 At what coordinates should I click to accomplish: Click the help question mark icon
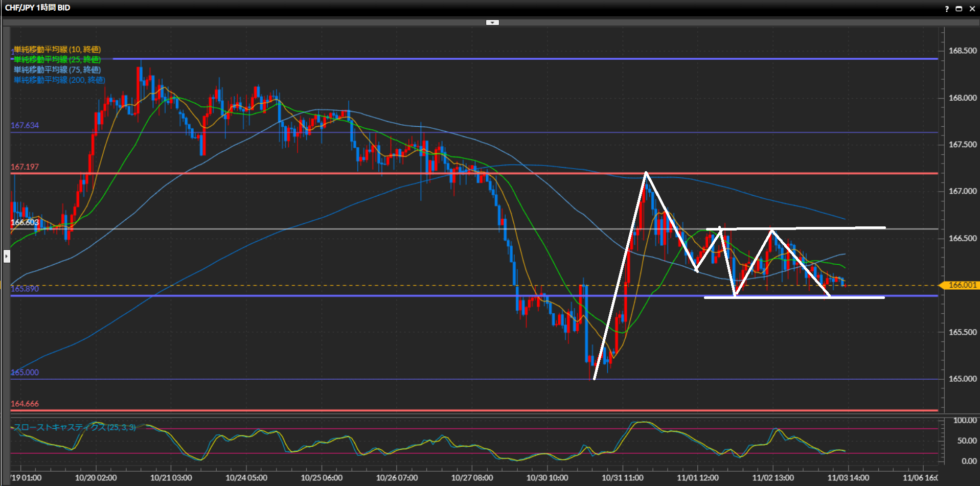pyautogui.click(x=947, y=9)
